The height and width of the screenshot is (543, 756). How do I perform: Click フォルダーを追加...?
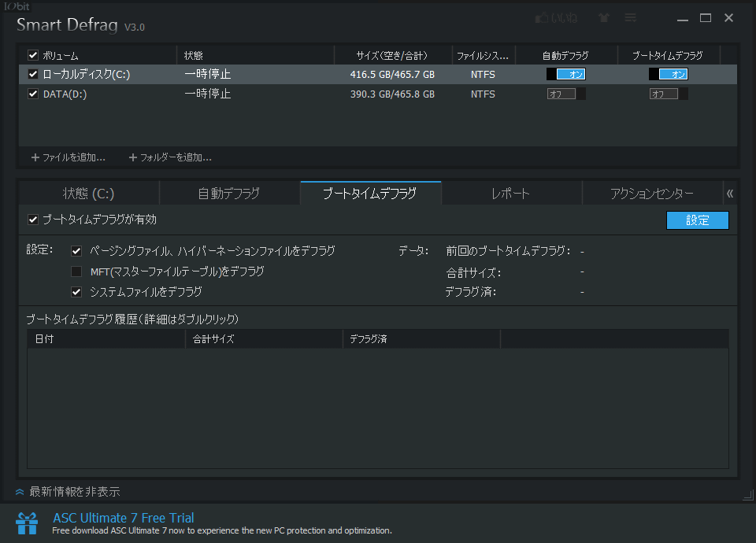176,157
